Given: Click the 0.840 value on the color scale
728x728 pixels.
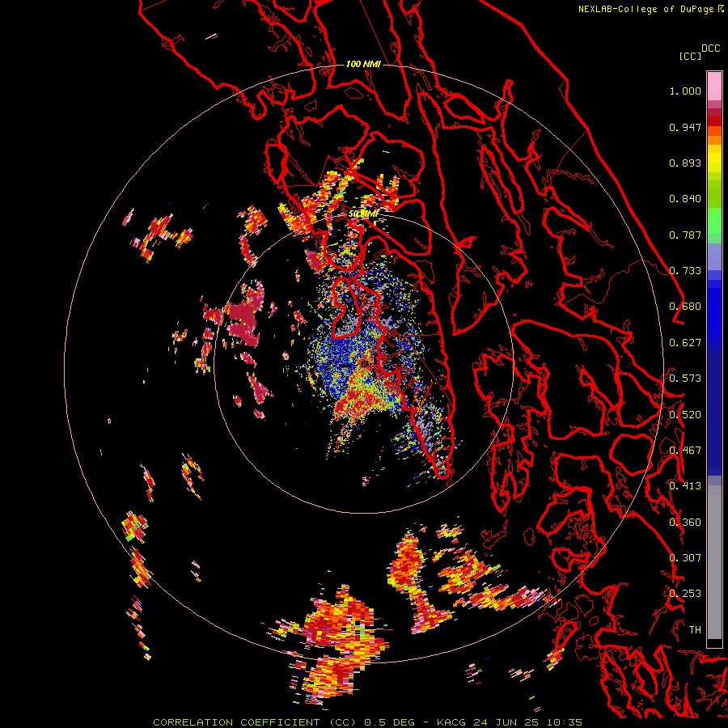Looking at the screenshot, I should pyautogui.click(x=685, y=199).
